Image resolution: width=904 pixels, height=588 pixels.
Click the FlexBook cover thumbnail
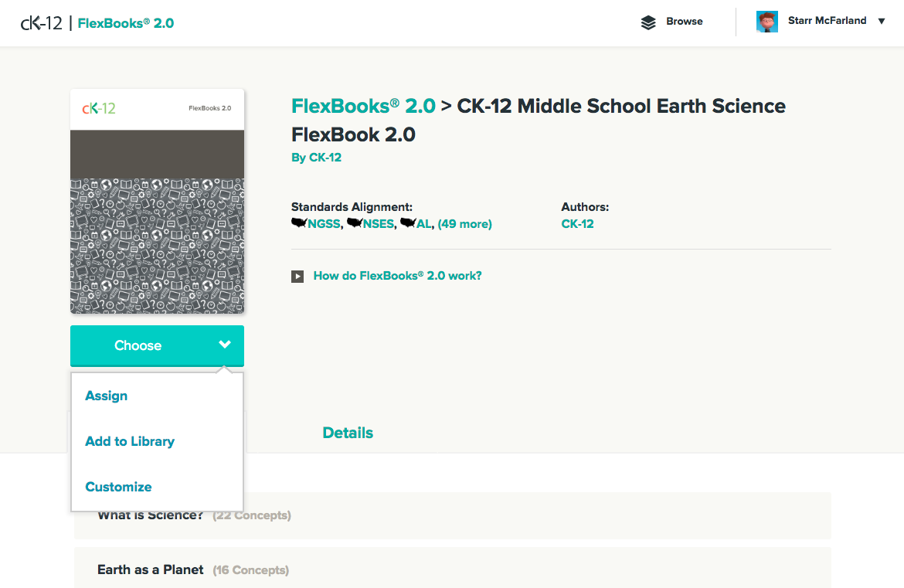(158, 201)
